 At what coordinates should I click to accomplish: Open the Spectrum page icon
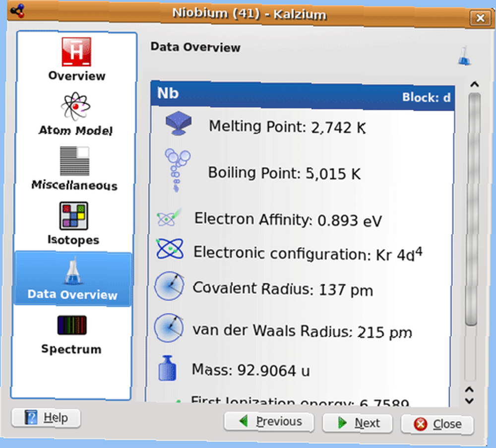72,325
